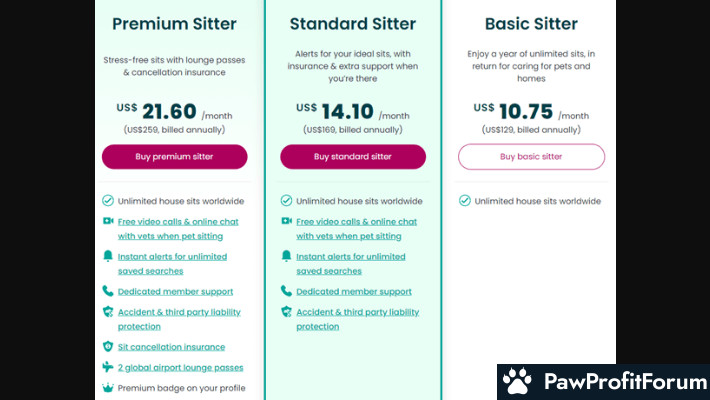Open the 2 global airport lounge passes link
The height and width of the screenshot is (400, 710).
pos(180,368)
